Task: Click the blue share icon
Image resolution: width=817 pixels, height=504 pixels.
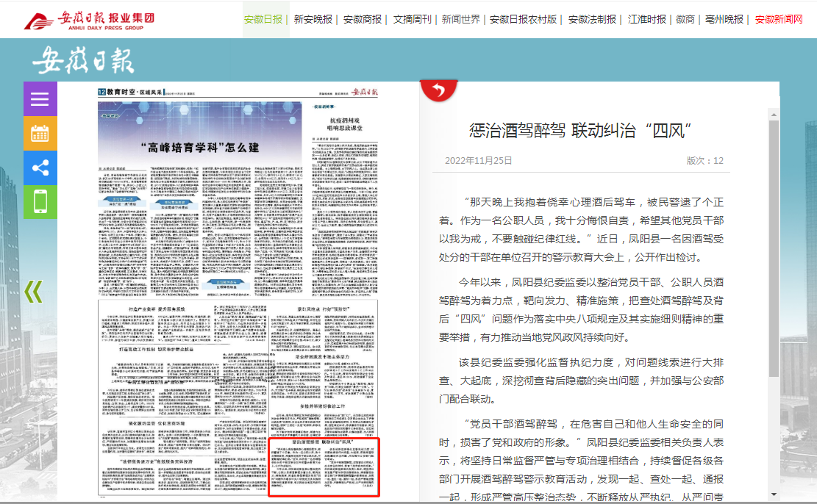Action: (40, 168)
